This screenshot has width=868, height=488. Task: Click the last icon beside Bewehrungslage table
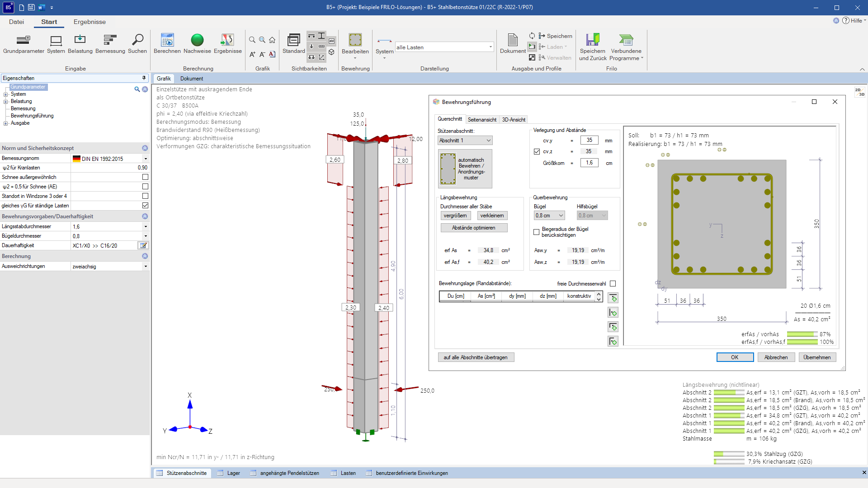613,342
